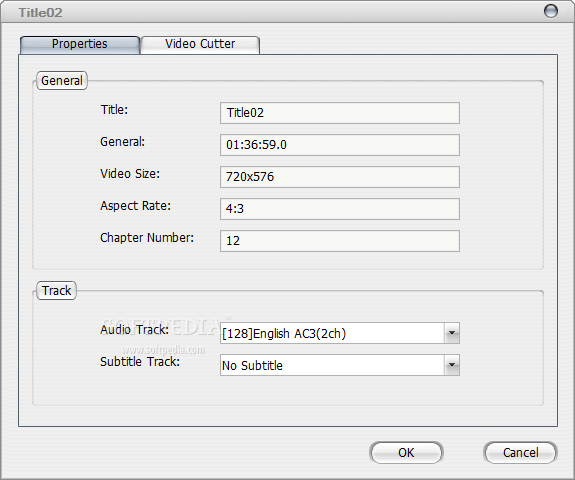Click the duration field showing 01:36:59.0
575x480 pixels.
tap(340, 145)
